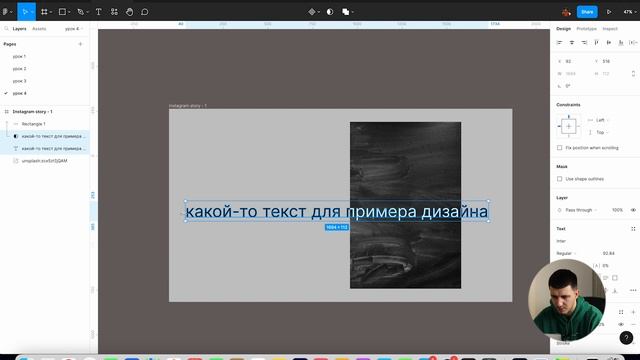640x360 pixels.
Task: Select the Comment tool
Action: coord(144,12)
